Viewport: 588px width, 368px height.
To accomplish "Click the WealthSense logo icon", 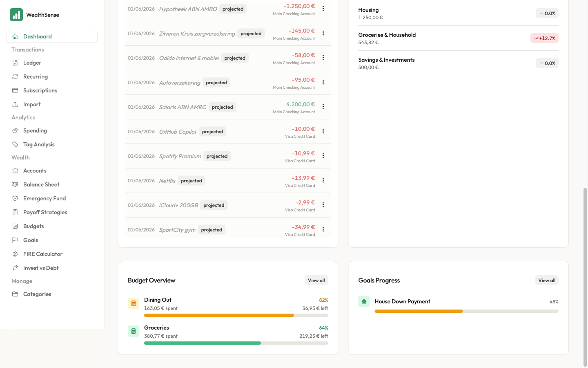I will (16, 15).
